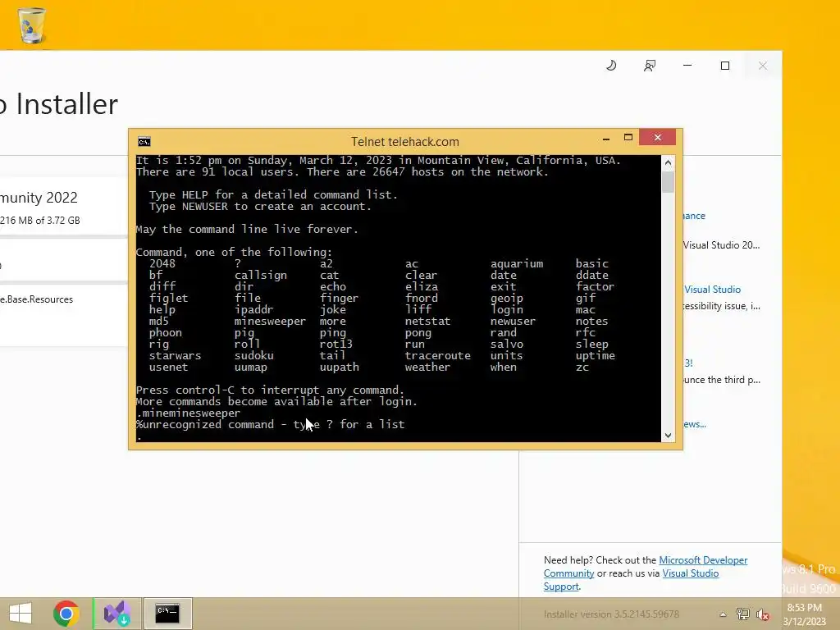Open the taskbar clock showing 8:53 PM
This screenshot has width=840, height=630.
tap(805, 614)
